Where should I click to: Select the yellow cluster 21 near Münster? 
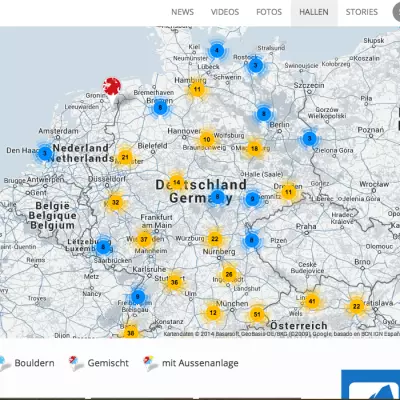click(x=125, y=157)
